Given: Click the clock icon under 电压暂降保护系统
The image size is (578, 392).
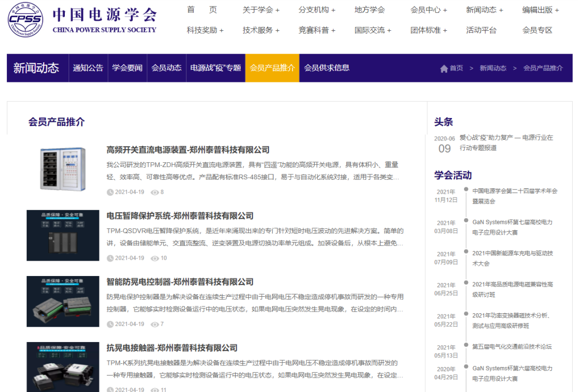Looking at the screenshot, I should pos(110,258).
